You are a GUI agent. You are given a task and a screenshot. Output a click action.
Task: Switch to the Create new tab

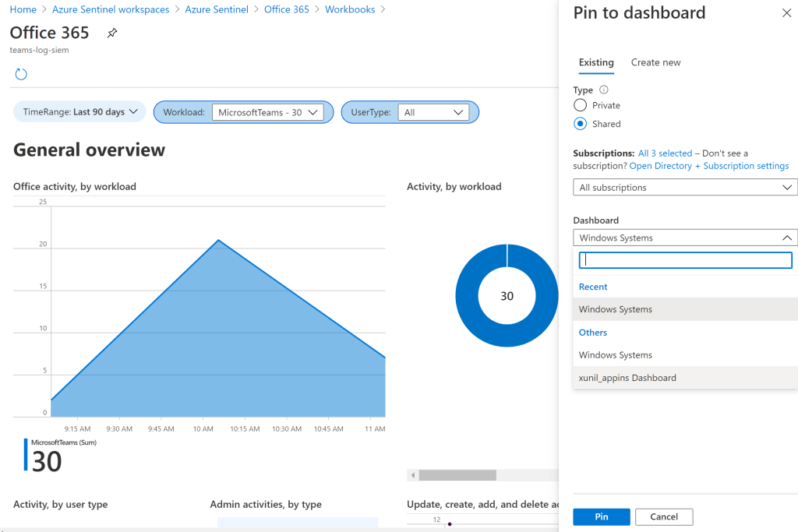[655, 62]
